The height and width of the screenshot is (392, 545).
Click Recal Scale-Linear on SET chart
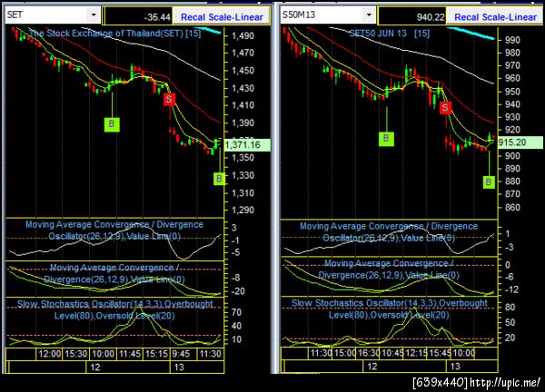[x=222, y=17]
